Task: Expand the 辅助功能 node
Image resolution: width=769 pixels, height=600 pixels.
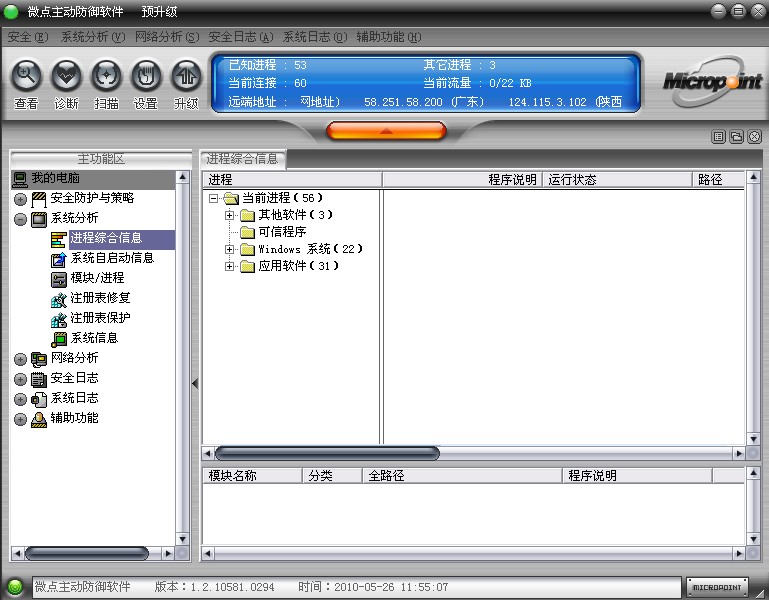Action: (x=20, y=419)
